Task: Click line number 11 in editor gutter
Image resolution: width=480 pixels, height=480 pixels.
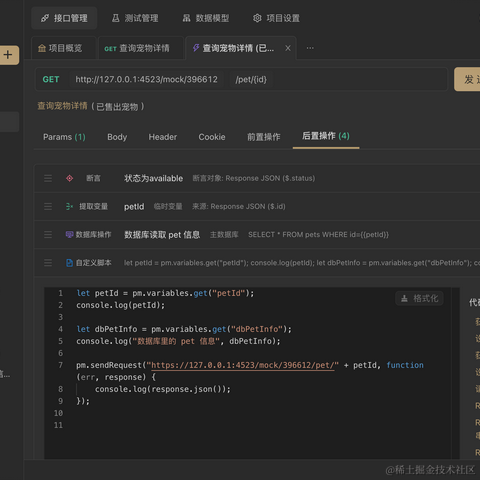Action: click(x=58, y=425)
